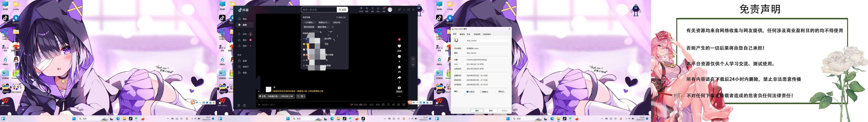The width and height of the screenshot is (868, 122).
Task: Open File Explorer from first taskbar
Action: tap(124, 119)
